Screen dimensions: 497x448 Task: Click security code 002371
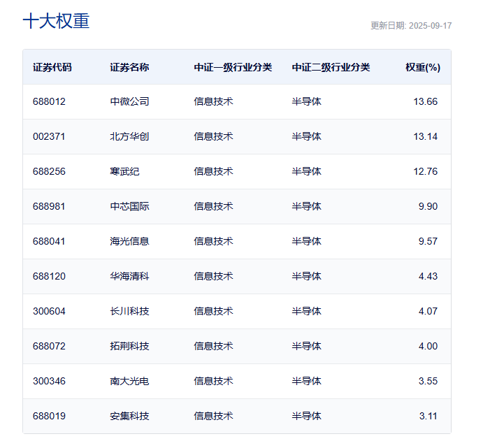pyautogui.click(x=49, y=136)
